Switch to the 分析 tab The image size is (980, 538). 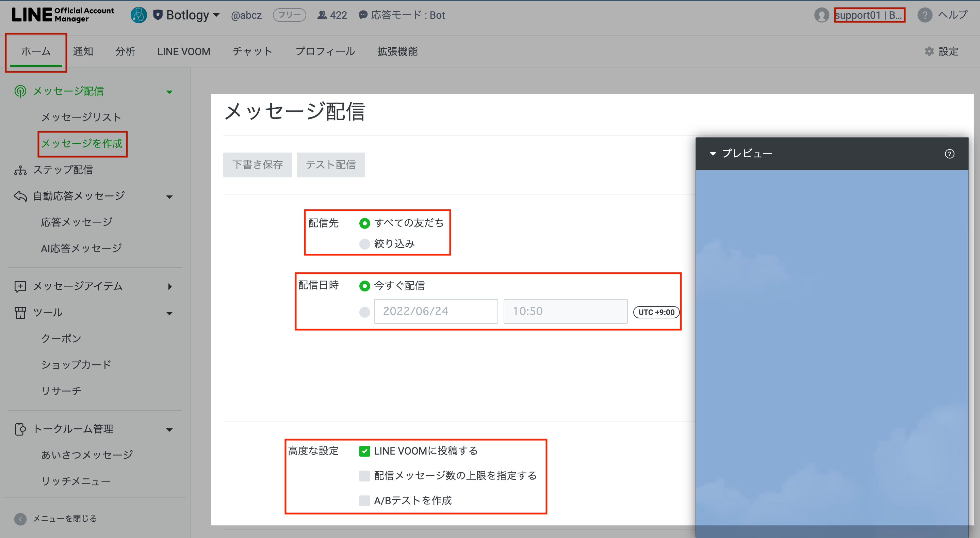point(125,51)
